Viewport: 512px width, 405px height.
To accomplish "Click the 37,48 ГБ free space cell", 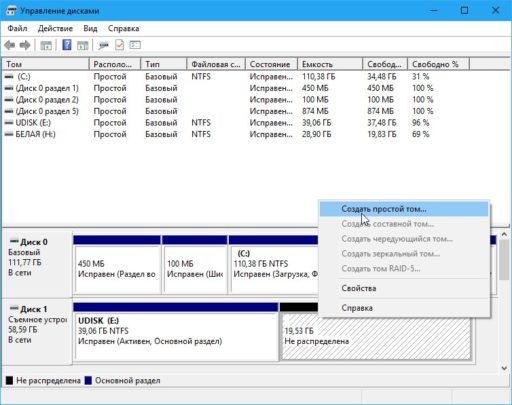I will pyautogui.click(x=382, y=123).
